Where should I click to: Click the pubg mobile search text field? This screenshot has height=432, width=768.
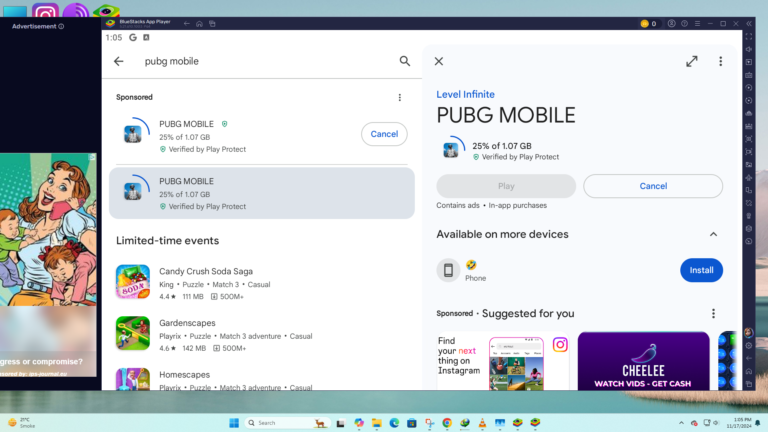point(267,61)
